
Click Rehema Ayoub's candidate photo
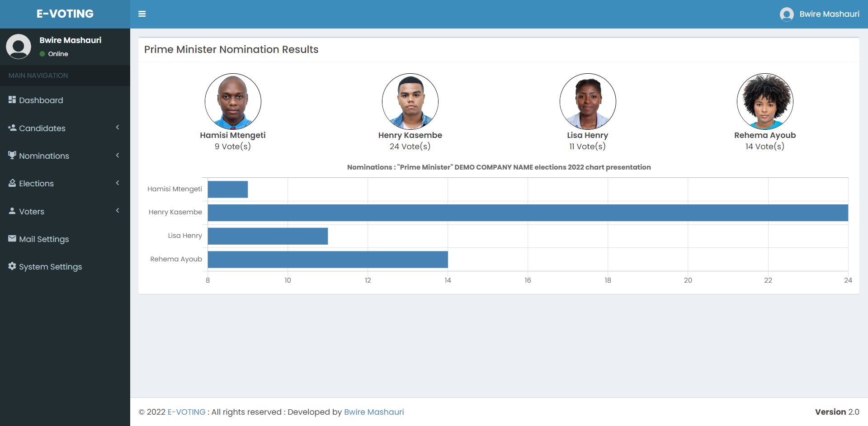[x=765, y=101]
